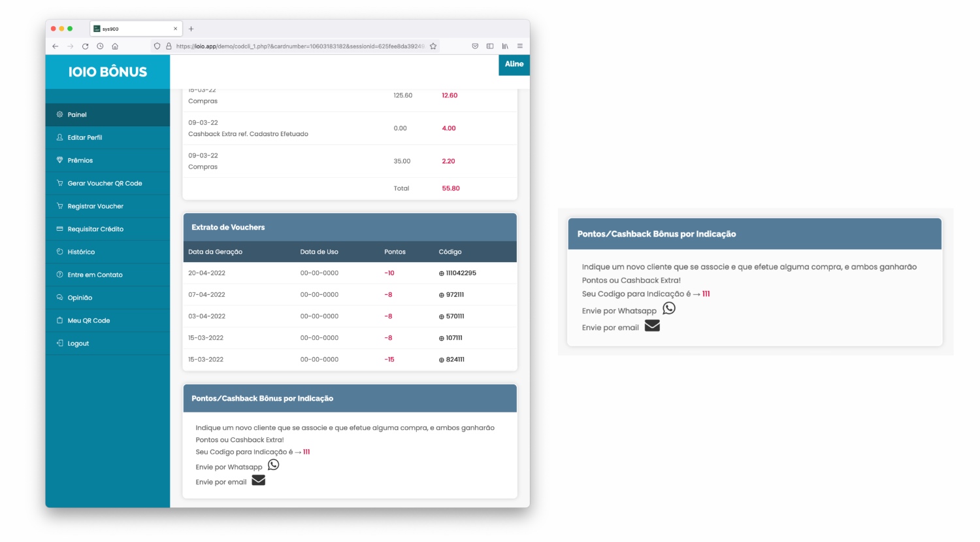This screenshot has height=542, width=980.
Task: Click the reload page icon in browser toolbar
Action: tap(85, 46)
